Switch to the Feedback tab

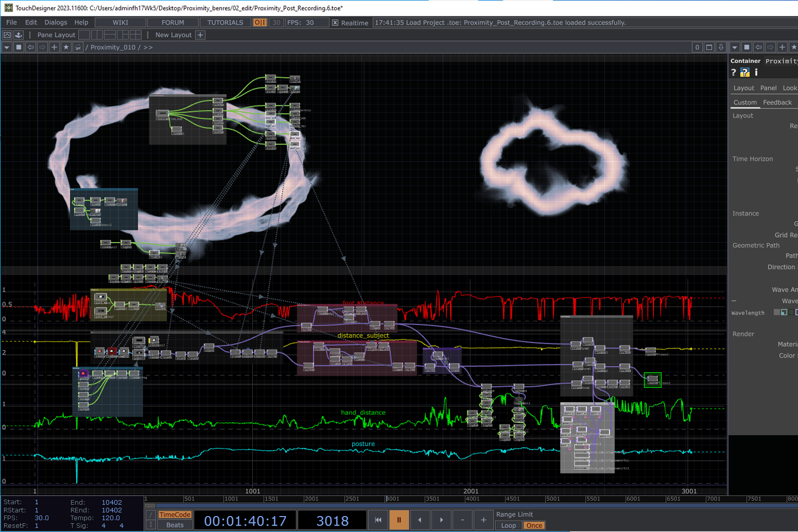point(778,102)
